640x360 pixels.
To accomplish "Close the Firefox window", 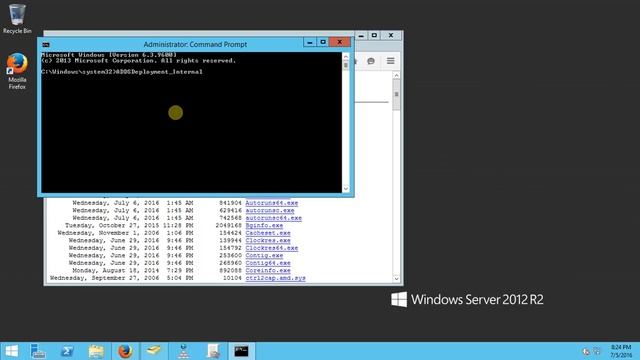I will click(391, 36).
